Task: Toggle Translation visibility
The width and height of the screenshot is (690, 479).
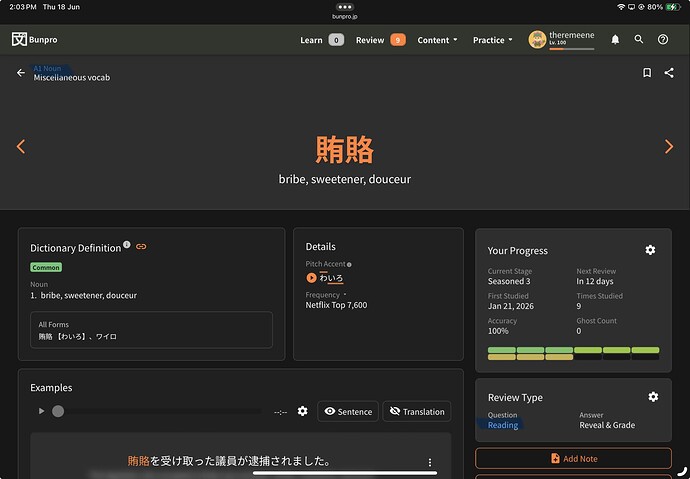Action: (417, 411)
